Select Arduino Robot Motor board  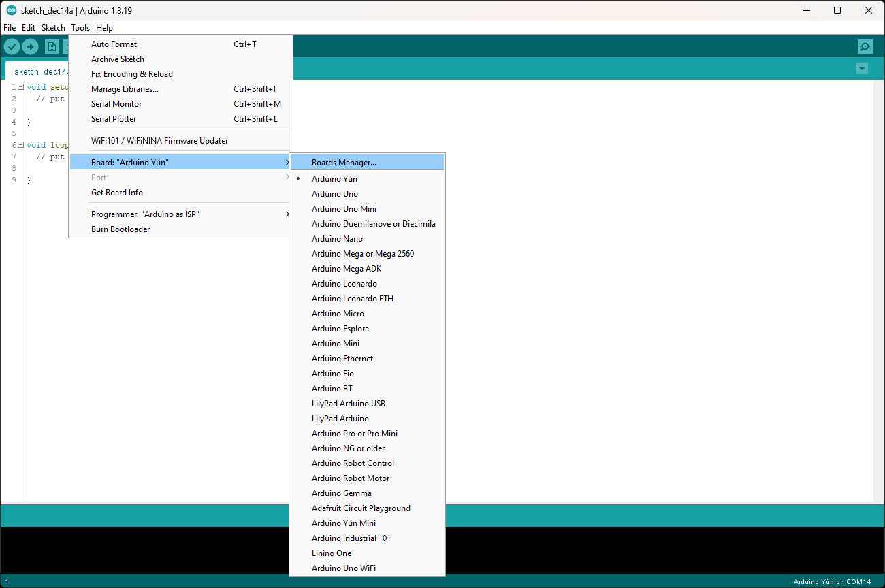pos(367,478)
